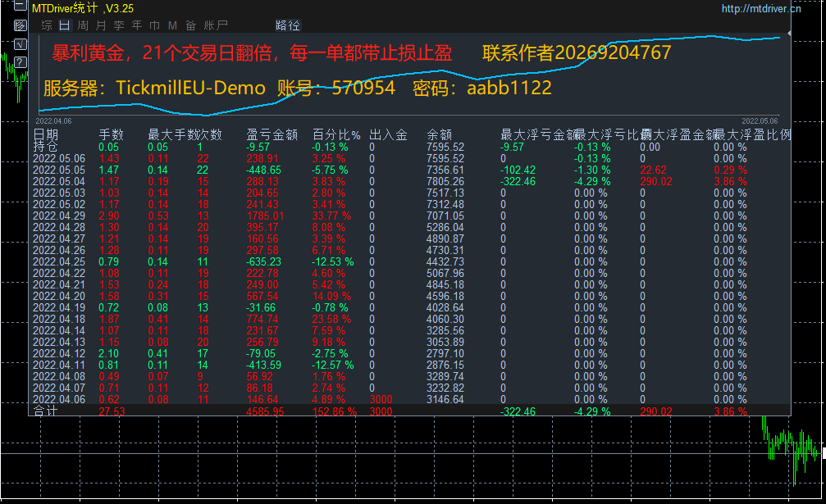Select the 日 daily tab
The image size is (826, 504).
(64, 25)
